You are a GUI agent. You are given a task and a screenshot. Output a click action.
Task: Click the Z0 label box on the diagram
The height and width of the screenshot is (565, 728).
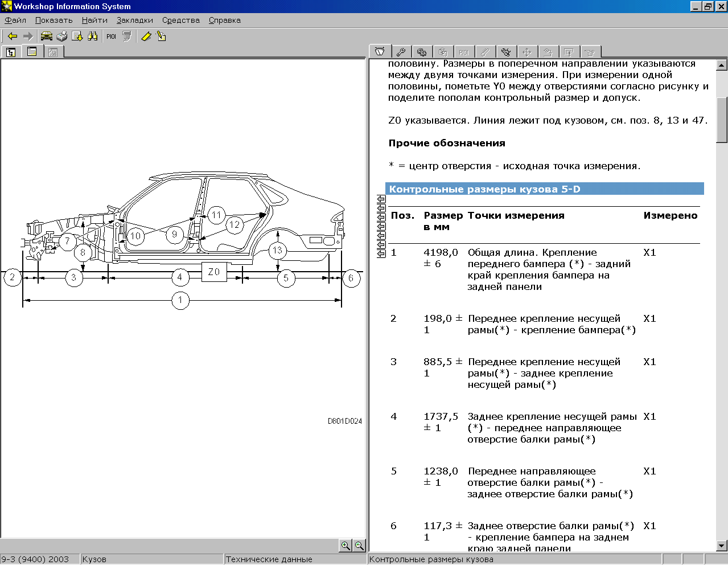(214, 272)
